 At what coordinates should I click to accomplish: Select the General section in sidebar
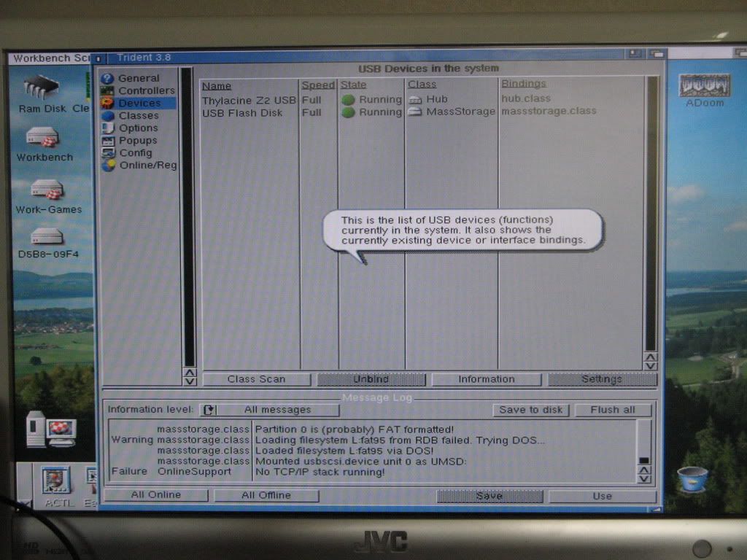click(139, 78)
